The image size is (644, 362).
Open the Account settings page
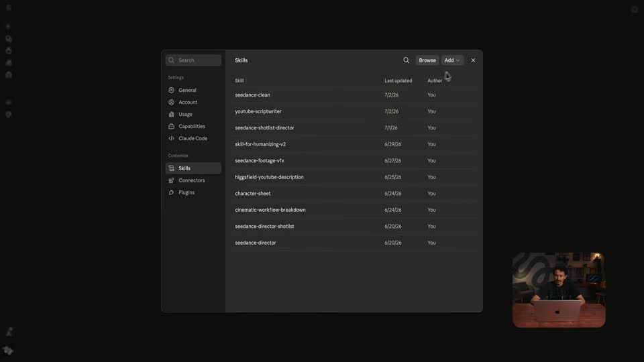pos(193,102)
